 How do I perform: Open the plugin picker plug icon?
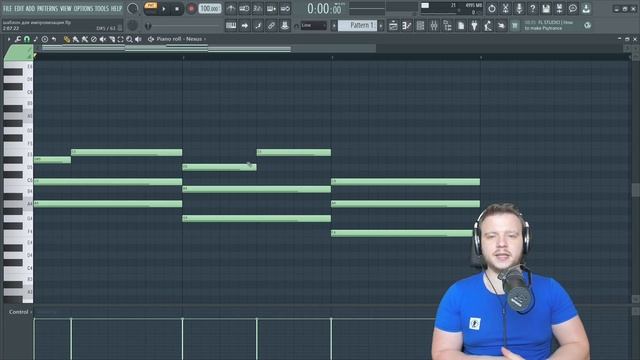[x=474, y=26]
